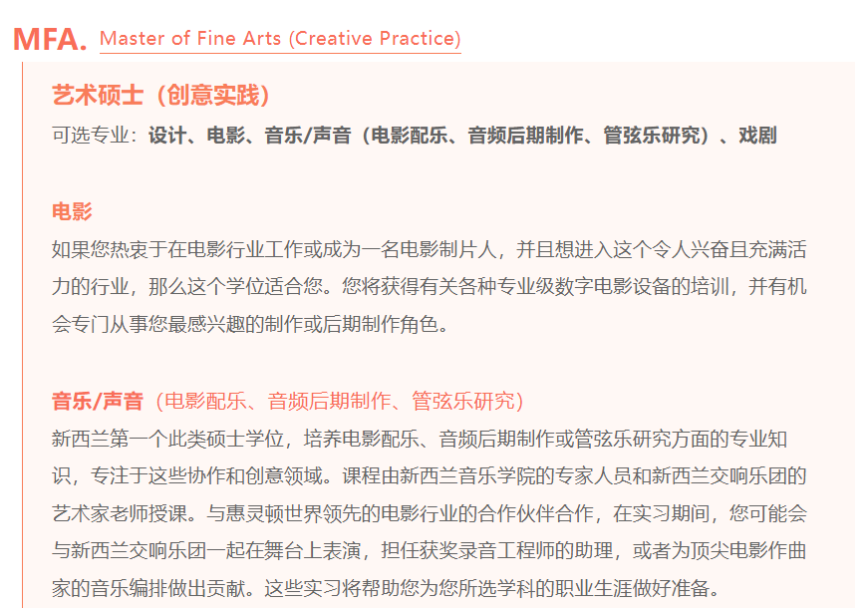Click the orange 电影 section heading

[x=72, y=211]
